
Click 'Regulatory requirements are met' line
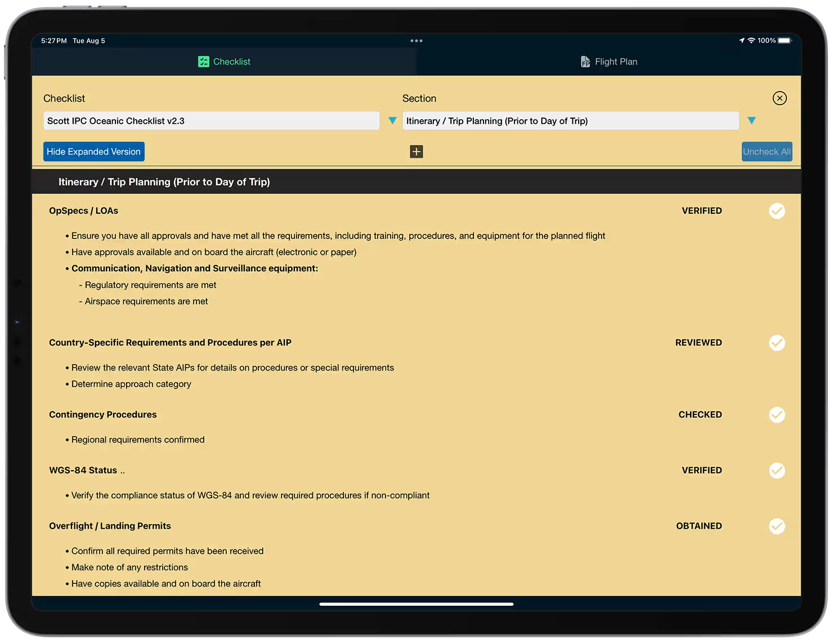(x=147, y=285)
